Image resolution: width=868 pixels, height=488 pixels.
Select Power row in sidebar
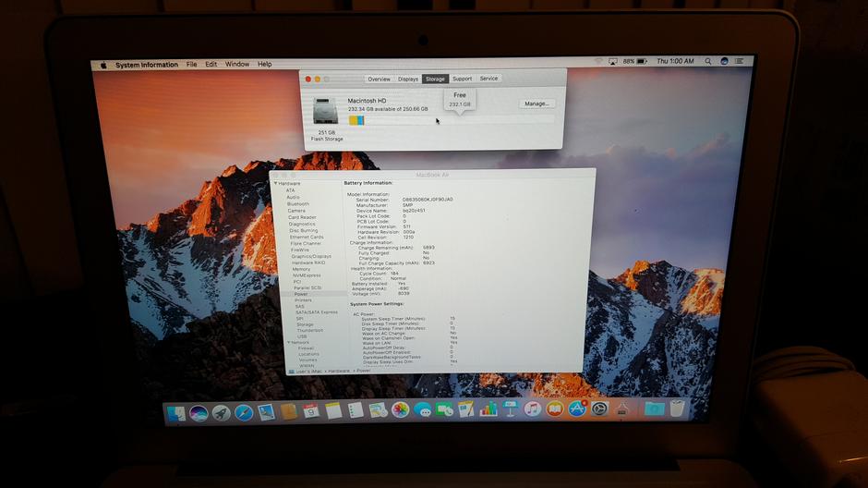coord(314,294)
